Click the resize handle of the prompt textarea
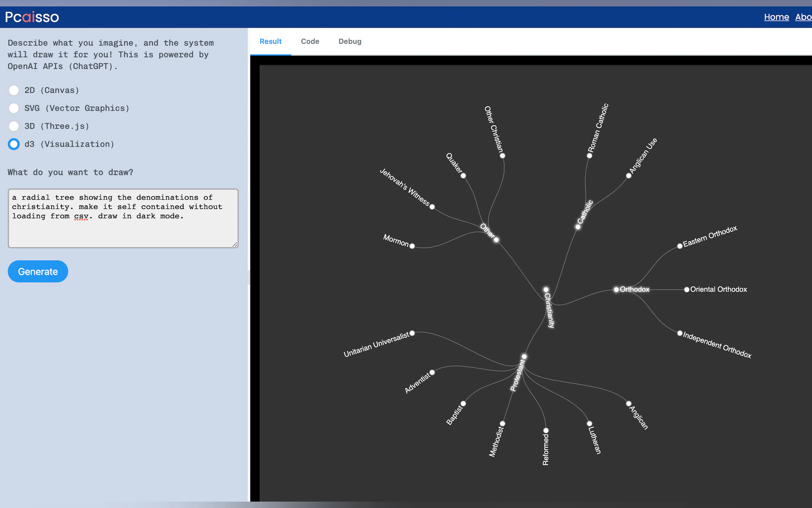Image resolution: width=812 pixels, height=508 pixels. tap(235, 244)
